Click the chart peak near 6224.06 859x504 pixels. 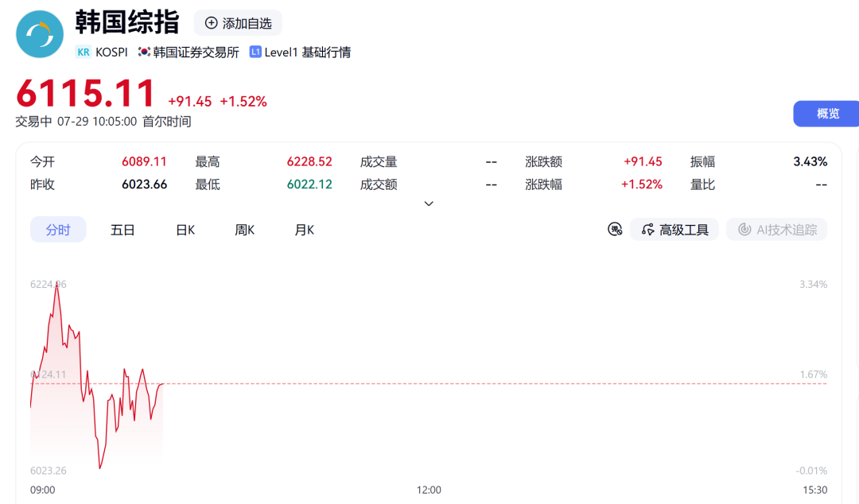tap(56, 285)
